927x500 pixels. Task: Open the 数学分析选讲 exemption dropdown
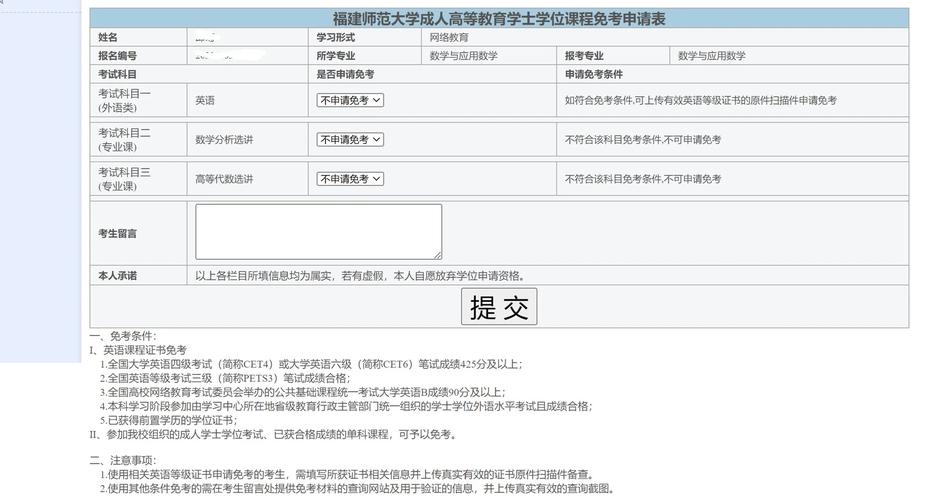(x=350, y=139)
